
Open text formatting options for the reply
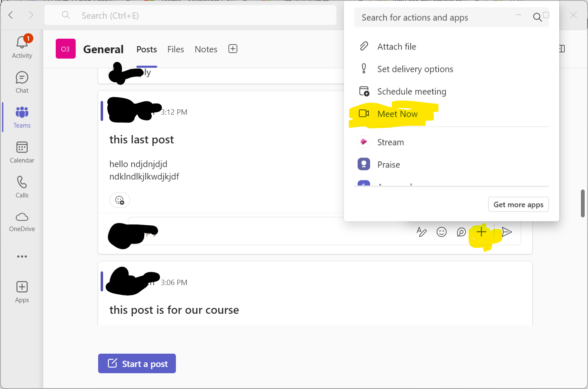422,232
